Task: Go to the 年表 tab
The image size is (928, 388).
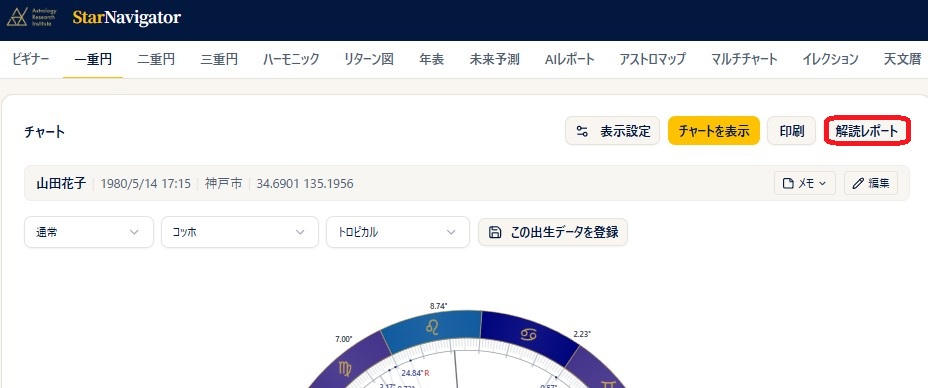Action: click(431, 59)
